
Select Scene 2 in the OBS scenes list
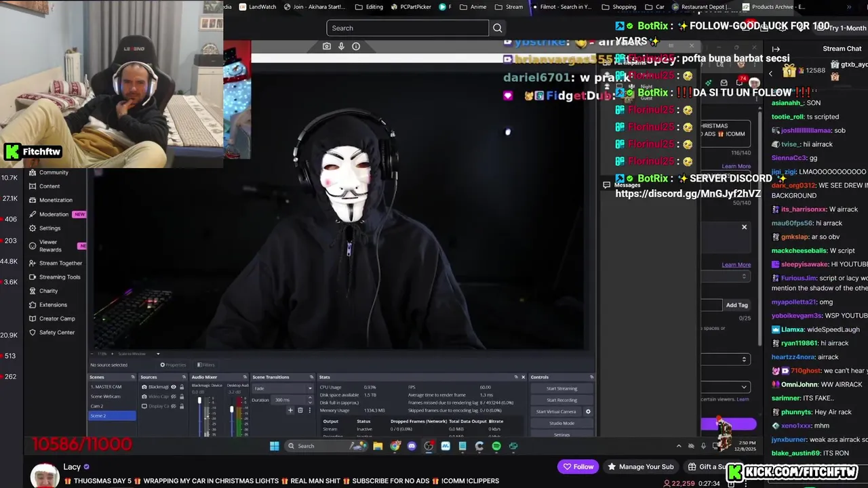click(112, 415)
